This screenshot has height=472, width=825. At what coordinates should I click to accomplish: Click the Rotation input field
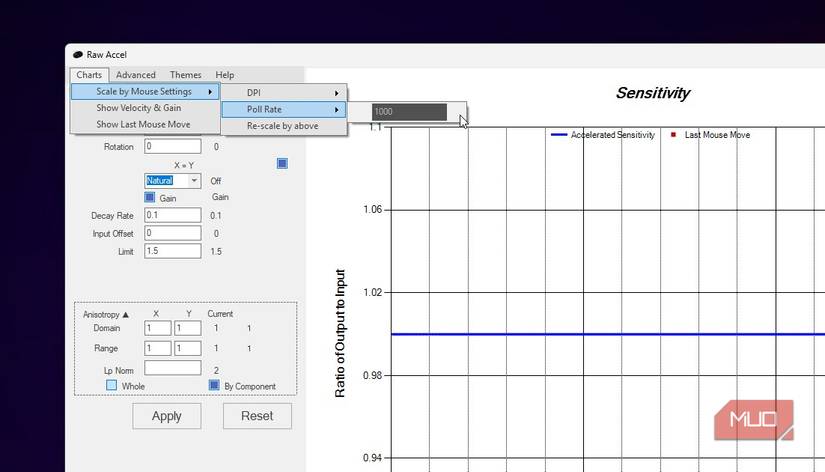tap(173, 146)
